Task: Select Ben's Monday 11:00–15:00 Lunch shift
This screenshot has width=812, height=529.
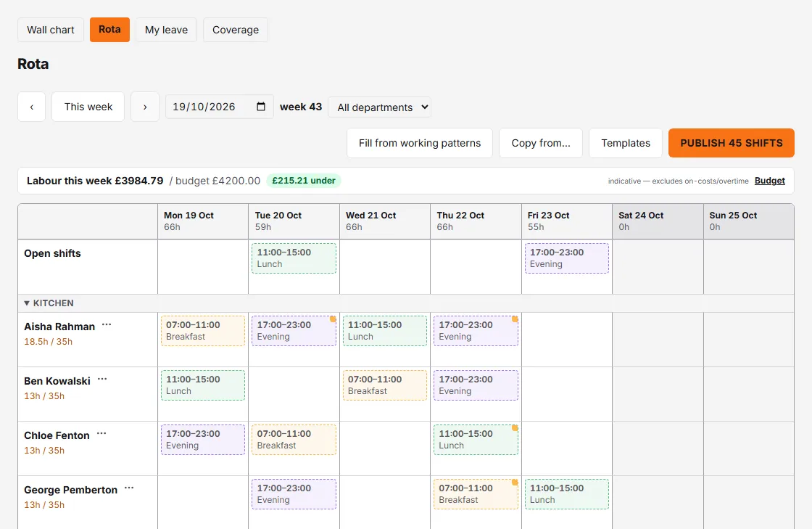Action: [x=203, y=385]
